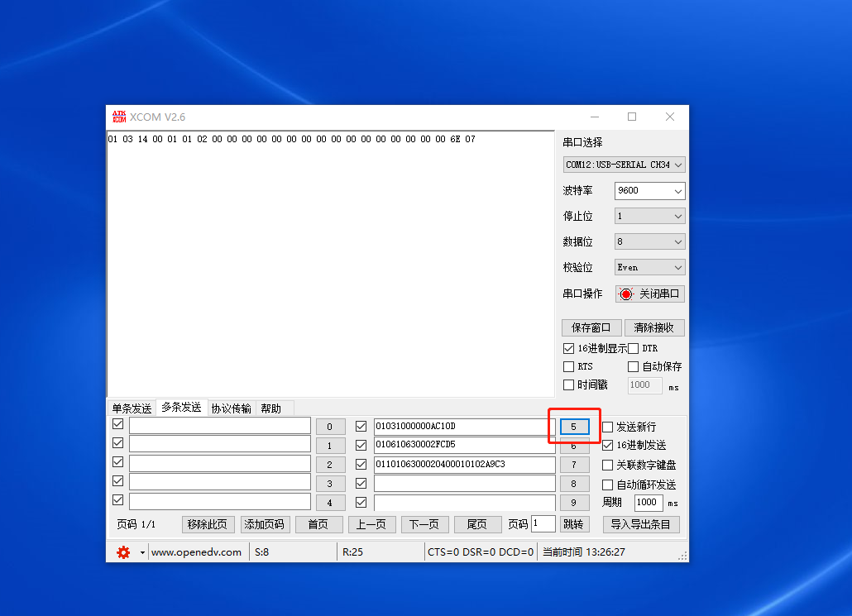Click the field containing 0110106300020400010102A9C3
This screenshot has height=616, width=852.
tap(464, 465)
